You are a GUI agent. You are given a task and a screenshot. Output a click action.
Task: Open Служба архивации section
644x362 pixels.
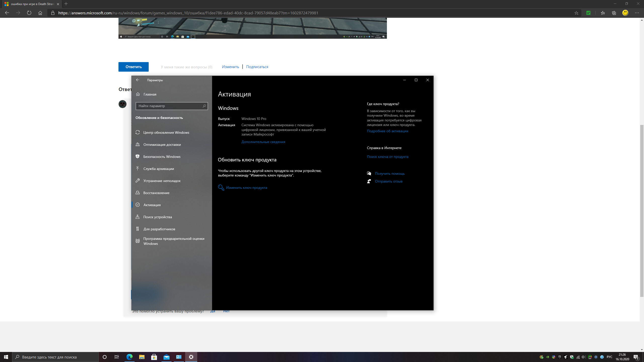coord(172,169)
